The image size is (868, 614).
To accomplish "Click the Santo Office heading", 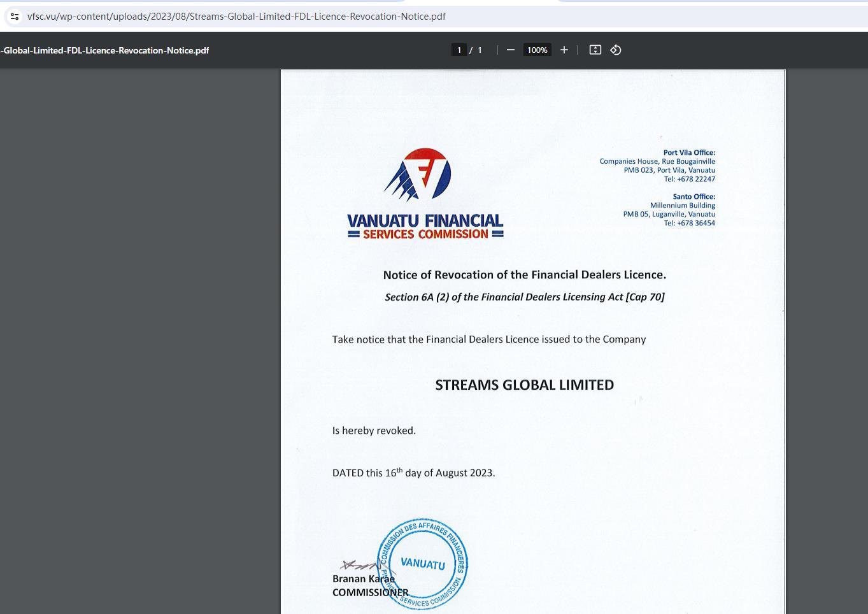I will pyautogui.click(x=694, y=196).
